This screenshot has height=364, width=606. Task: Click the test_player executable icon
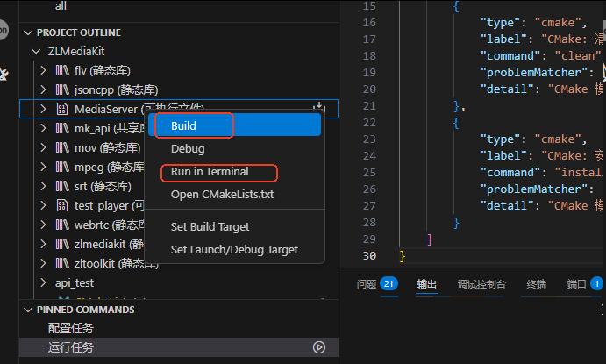point(62,205)
